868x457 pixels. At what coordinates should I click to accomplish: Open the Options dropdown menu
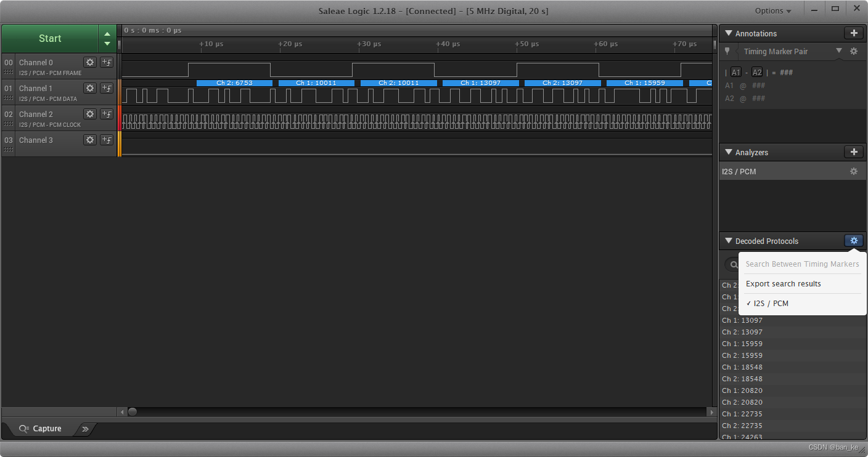pyautogui.click(x=773, y=10)
